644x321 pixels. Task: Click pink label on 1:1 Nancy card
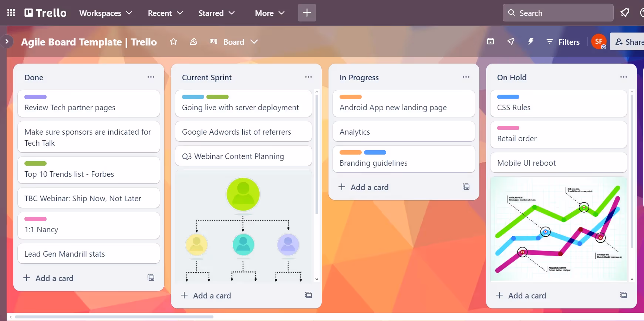pos(36,219)
